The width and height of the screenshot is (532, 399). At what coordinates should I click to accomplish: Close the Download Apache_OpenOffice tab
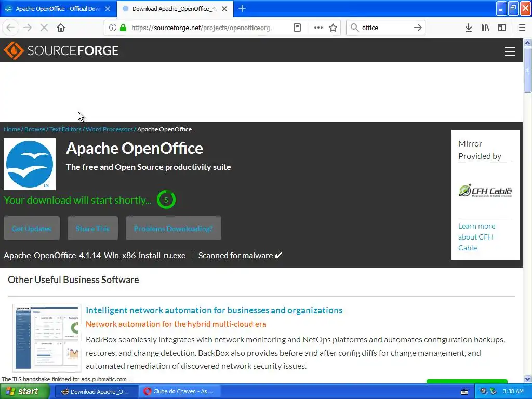click(x=224, y=9)
